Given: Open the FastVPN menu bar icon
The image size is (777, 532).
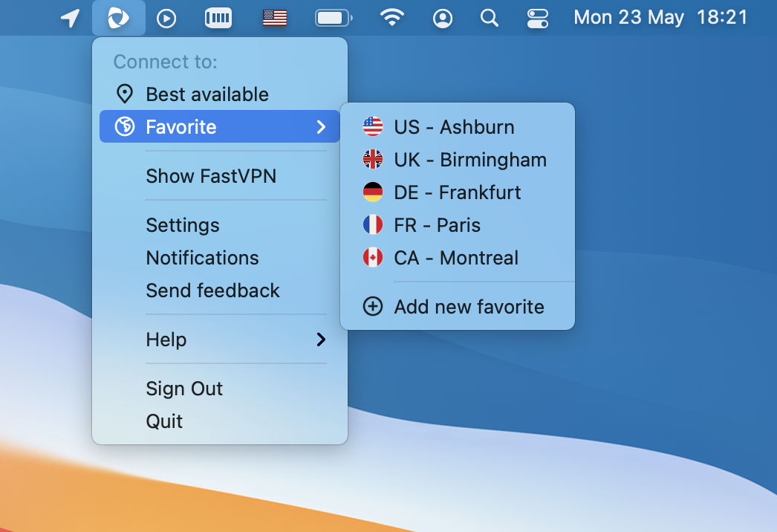Looking at the screenshot, I should click(x=118, y=19).
